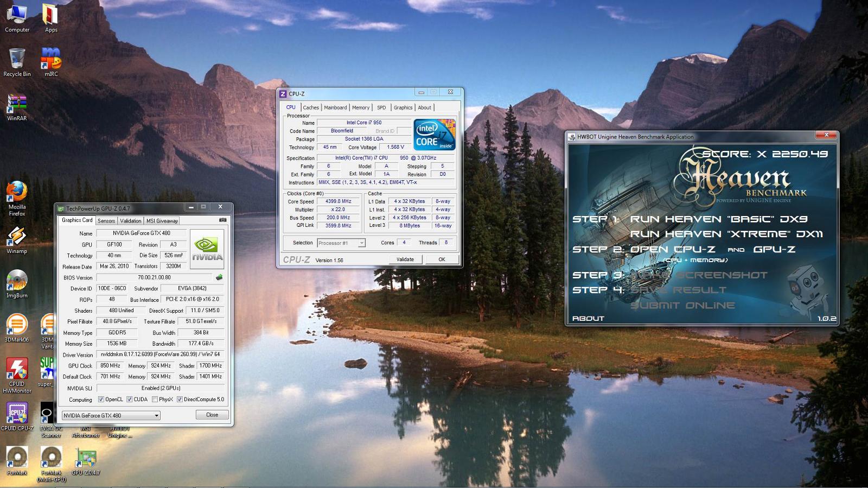Minimize the GPU-Z window
868x488 pixels.
click(190, 207)
